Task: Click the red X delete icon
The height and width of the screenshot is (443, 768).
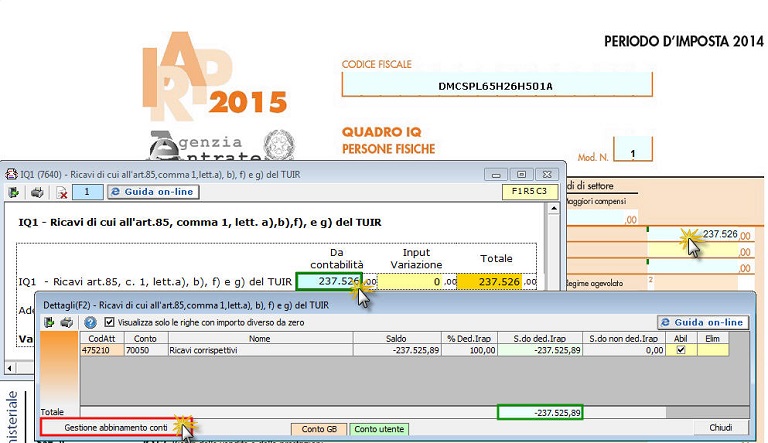Action: (x=62, y=192)
